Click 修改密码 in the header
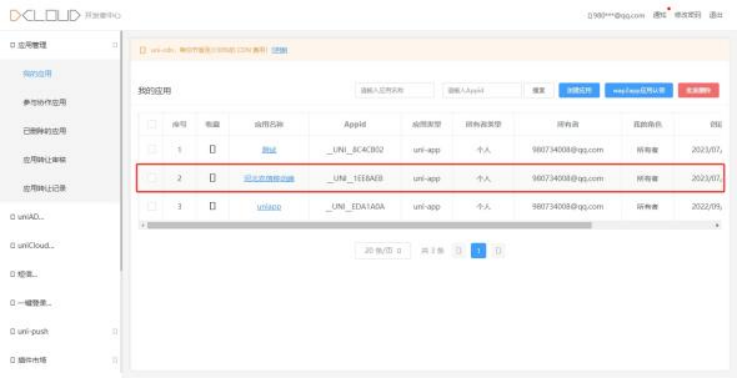737x378 pixels. click(x=688, y=15)
